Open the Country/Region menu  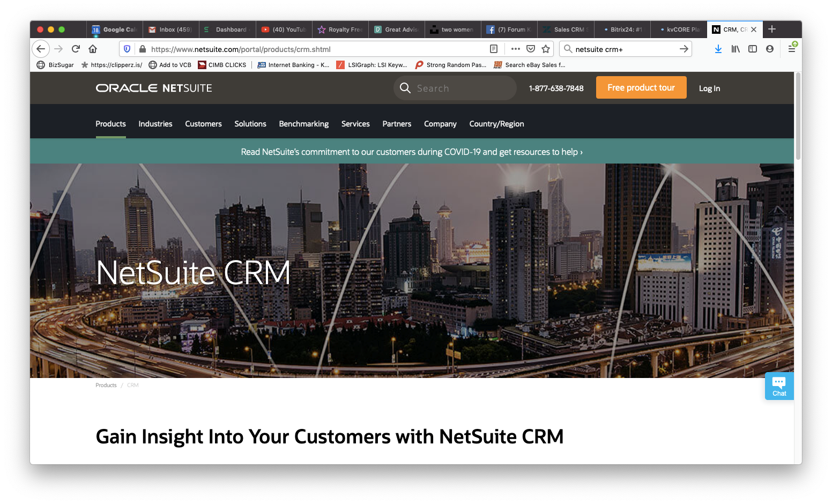tap(496, 124)
